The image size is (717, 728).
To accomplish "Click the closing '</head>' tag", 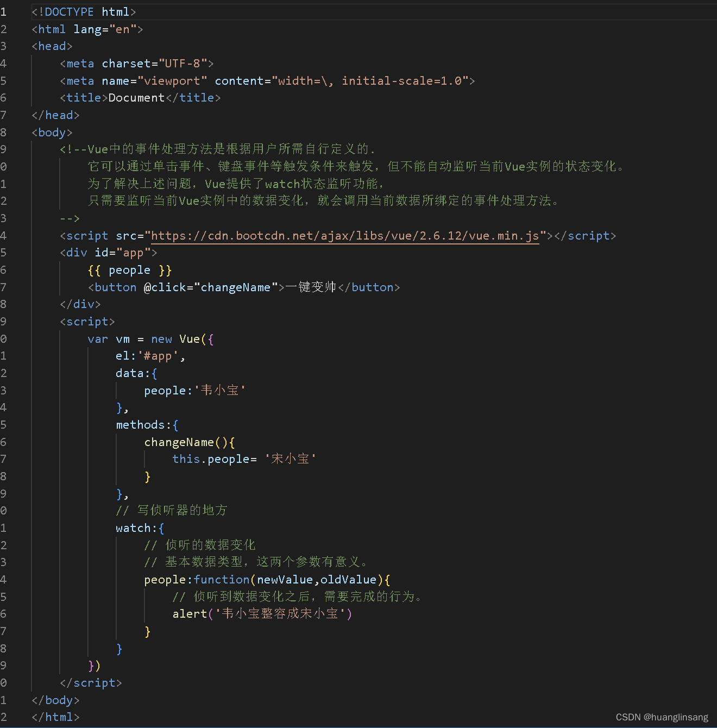I will click(56, 115).
